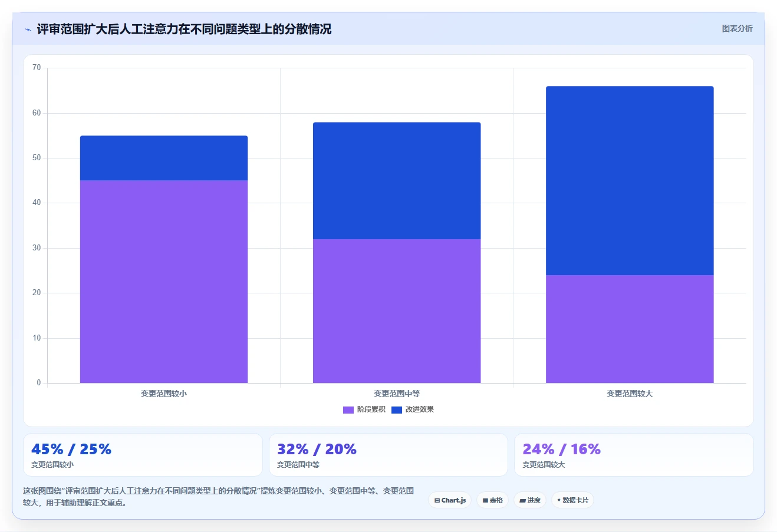This screenshot has width=777, height=532.
Task: Click the purple bar segment for 变更范围中等
Action: tap(397, 311)
